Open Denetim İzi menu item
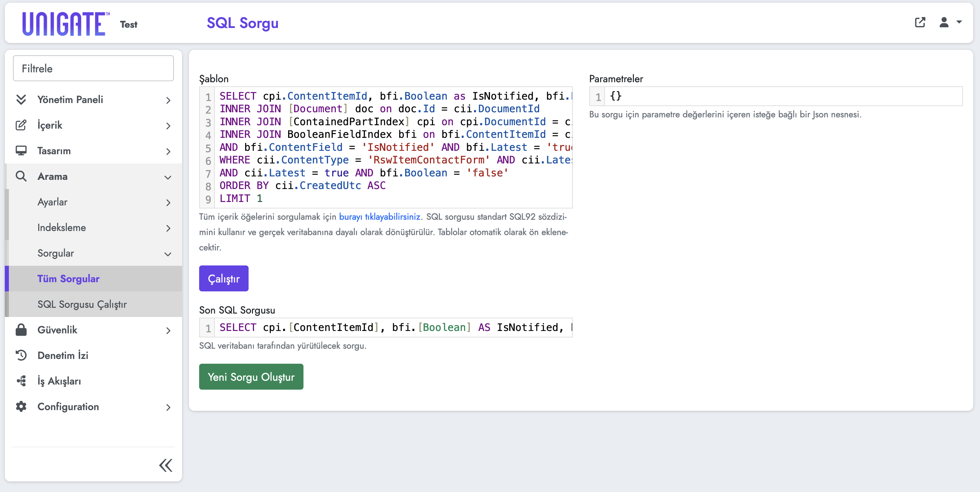The width and height of the screenshot is (980, 492). 93,355
